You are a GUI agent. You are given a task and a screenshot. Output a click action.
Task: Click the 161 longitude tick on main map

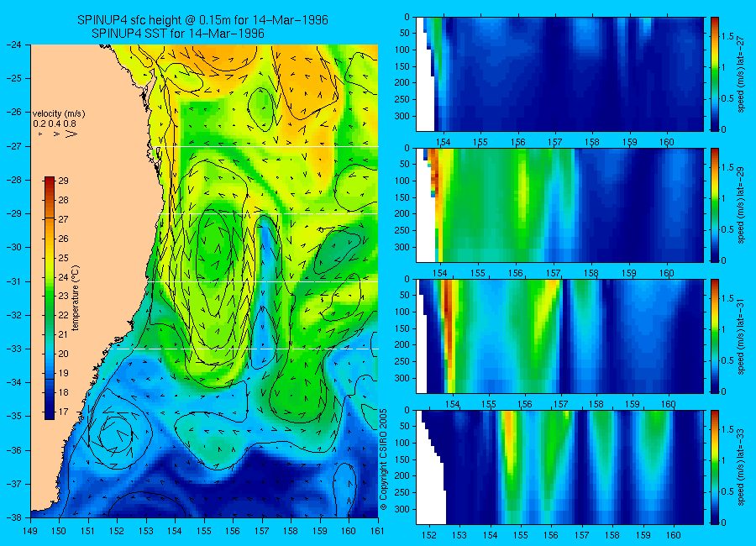[x=377, y=531]
